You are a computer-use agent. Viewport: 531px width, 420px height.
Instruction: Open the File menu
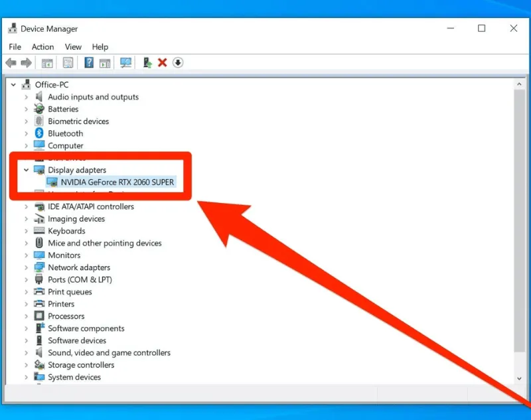[14, 46]
